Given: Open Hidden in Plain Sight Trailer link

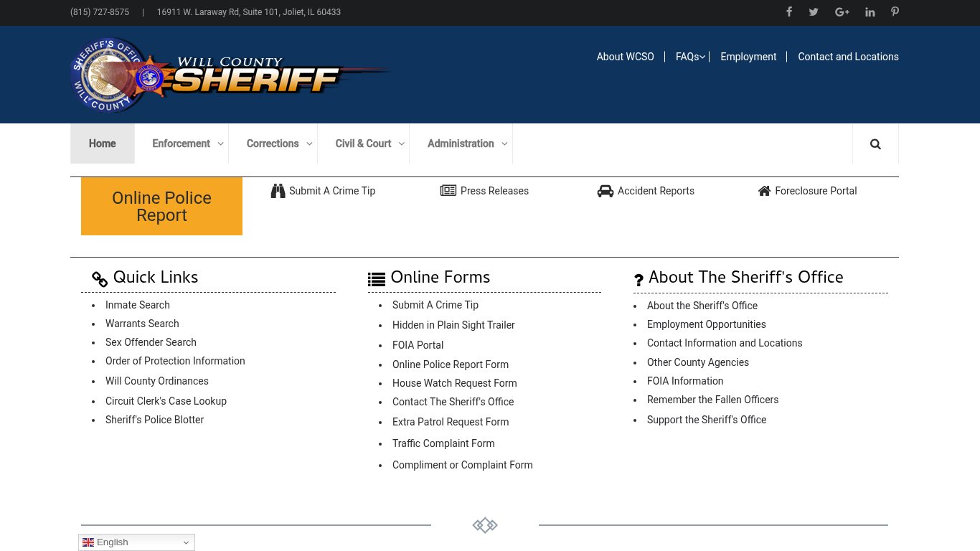Looking at the screenshot, I should point(453,325).
